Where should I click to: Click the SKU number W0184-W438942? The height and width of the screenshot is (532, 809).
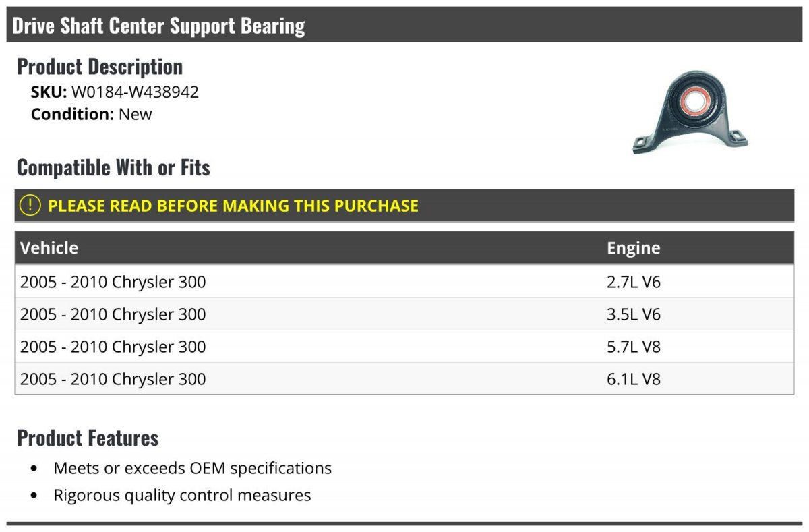pos(135,92)
